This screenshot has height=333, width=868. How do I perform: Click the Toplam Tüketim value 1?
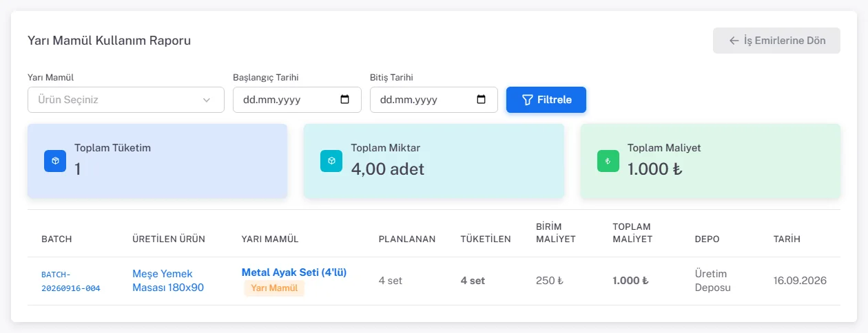tap(78, 169)
